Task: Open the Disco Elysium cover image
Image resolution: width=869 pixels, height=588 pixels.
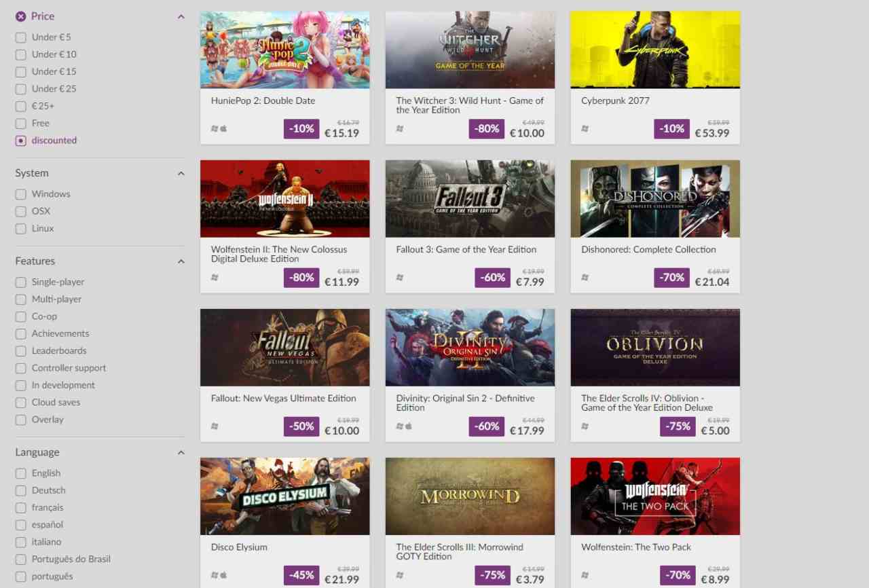Action: [x=285, y=496]
